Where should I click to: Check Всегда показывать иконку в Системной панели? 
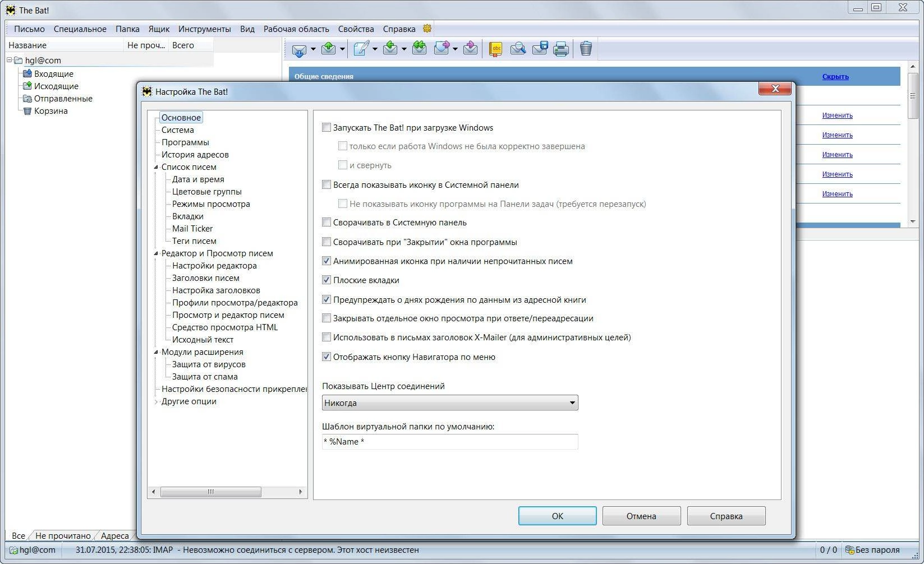[x=327, y=184]
